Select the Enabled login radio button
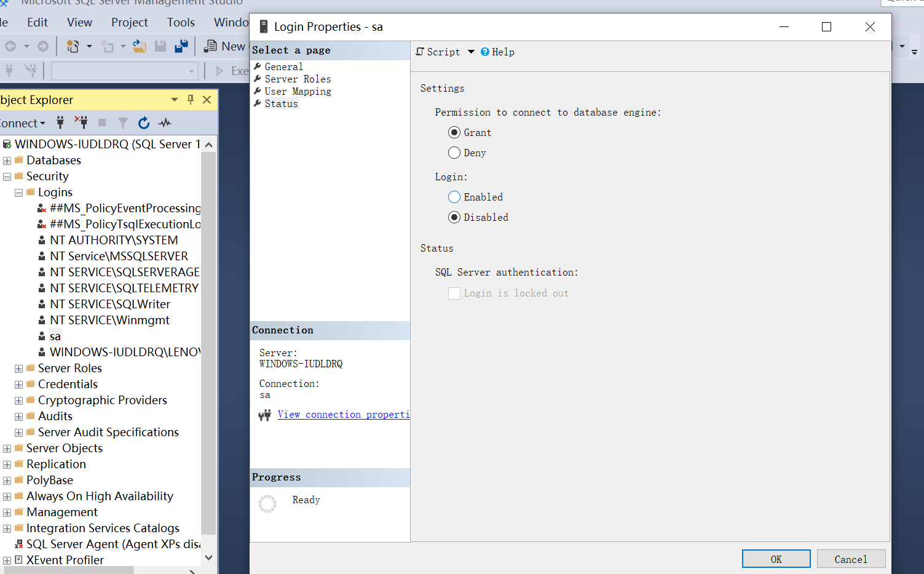Image resolution: width=924 pixels, height=574 pixels. [x=454, y=197]
